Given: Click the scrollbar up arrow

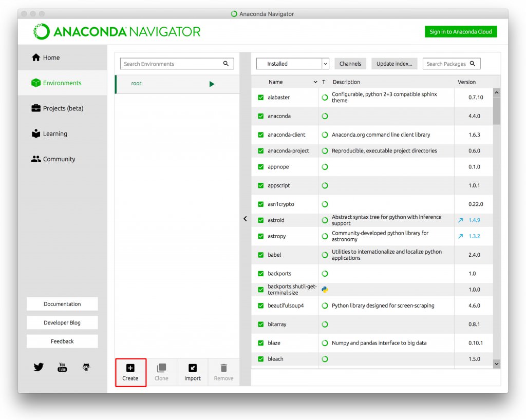Looking at the screenshot, I should point(497,92).
